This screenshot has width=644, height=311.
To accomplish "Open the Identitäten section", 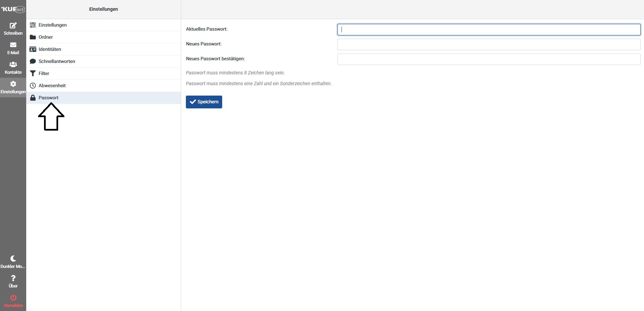I will pyautogui.click(x=50, y=49).
